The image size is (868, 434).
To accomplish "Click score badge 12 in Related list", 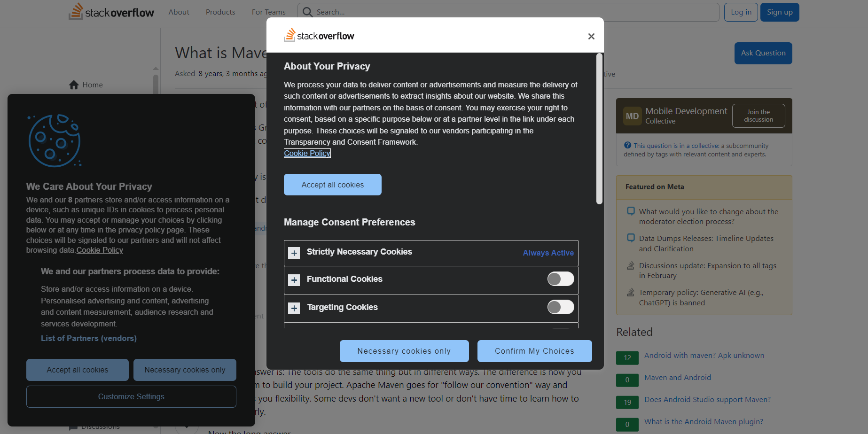I will click(627, 358).
